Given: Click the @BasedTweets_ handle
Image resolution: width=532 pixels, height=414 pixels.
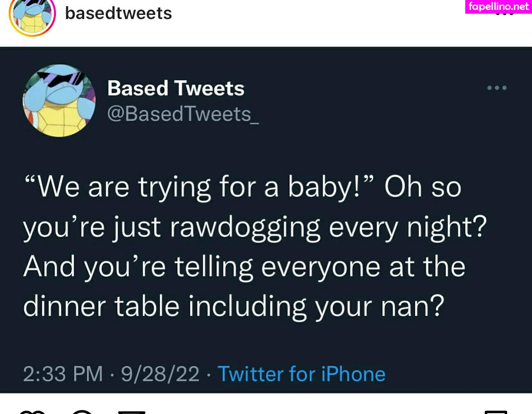Looking at the screenshot, I should pyautogui.click(x=183, y=114).
